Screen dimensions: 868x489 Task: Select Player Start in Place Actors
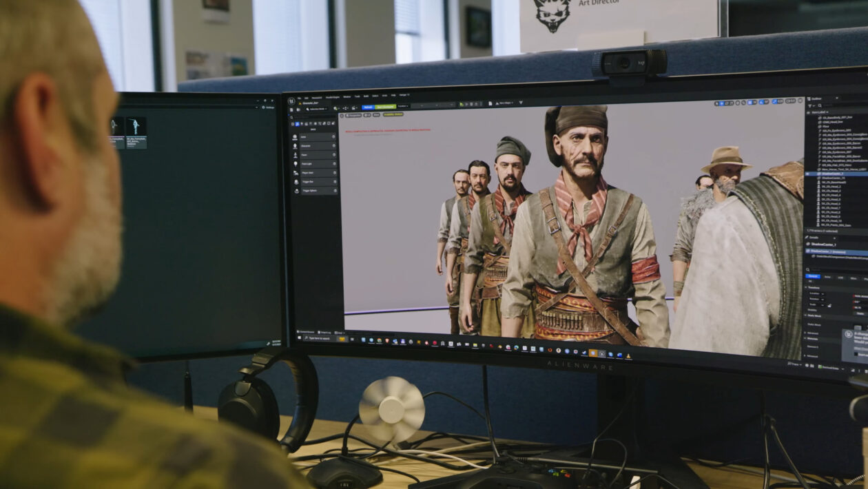319,173
